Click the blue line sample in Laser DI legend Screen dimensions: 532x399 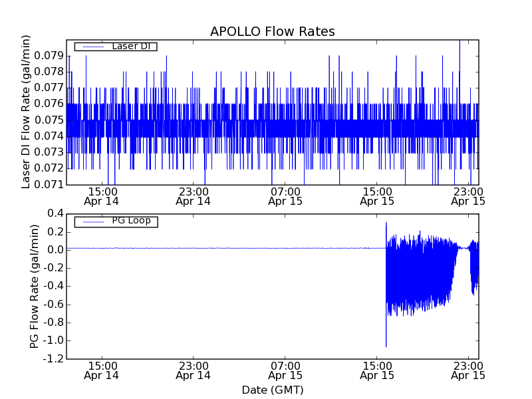click(92, 47)
